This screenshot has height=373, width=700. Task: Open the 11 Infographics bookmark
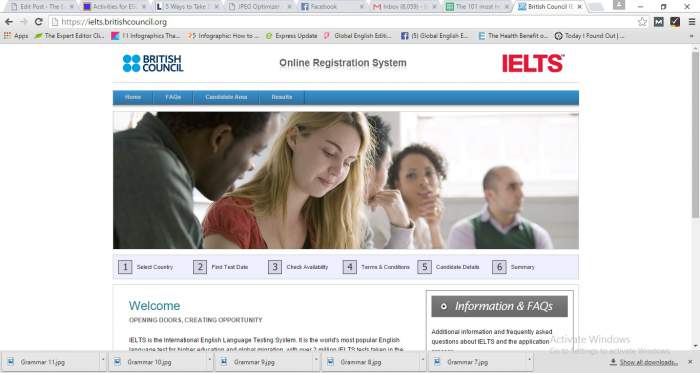146,36
